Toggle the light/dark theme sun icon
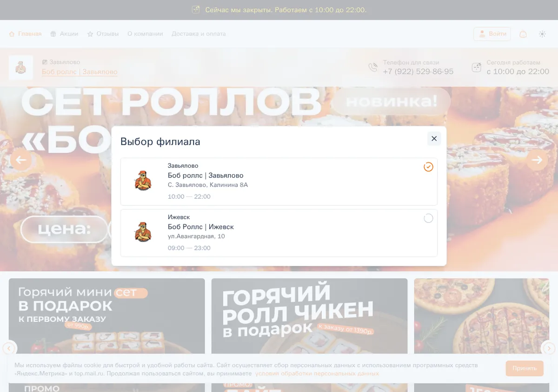 (542, 34)
